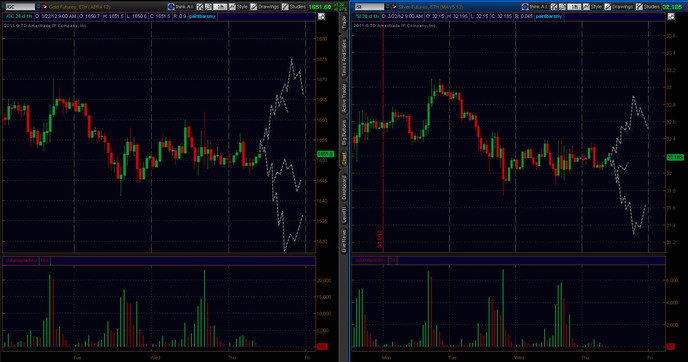The width and height of the screenshot is (688, 362).
Task: Open the Dashboard side tab
Action: (344, 187)
